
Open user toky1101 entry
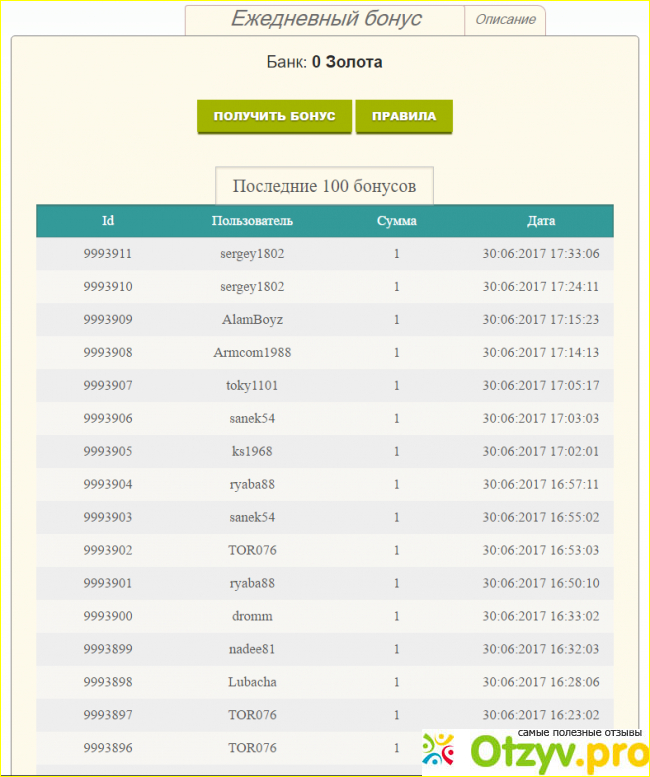click(252, 386)
